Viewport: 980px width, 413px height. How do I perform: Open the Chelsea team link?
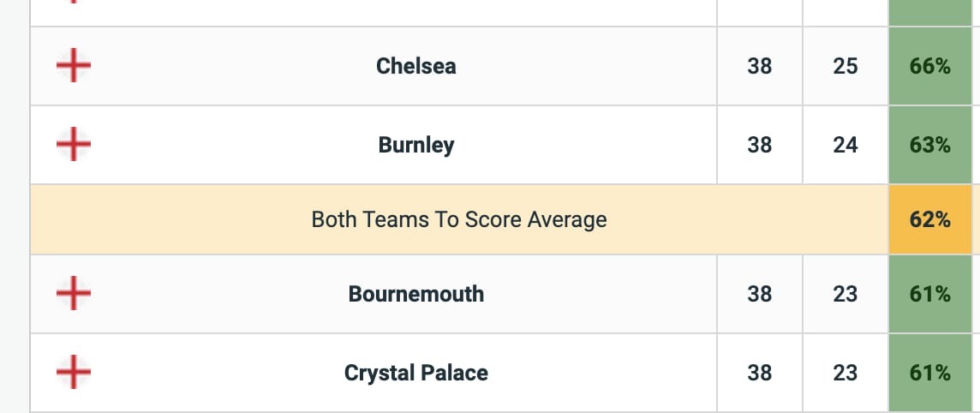pos(416,66)
